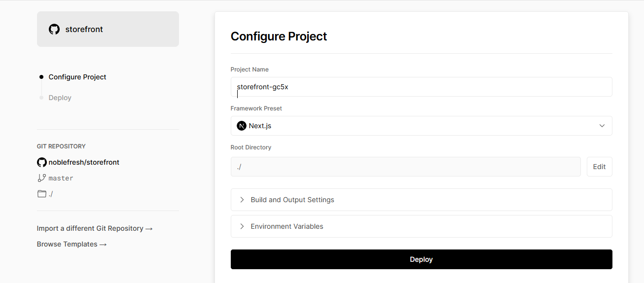Image resolution: width=644 pixels, height=283 pixels.
Task: Click Edit next to Root Directory
Action: [600, 167]
